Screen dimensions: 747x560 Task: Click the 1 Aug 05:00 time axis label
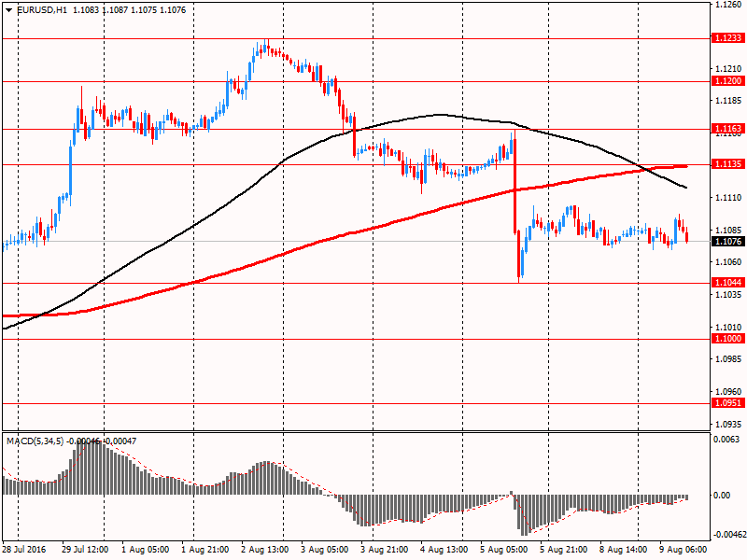pos(146,550)
